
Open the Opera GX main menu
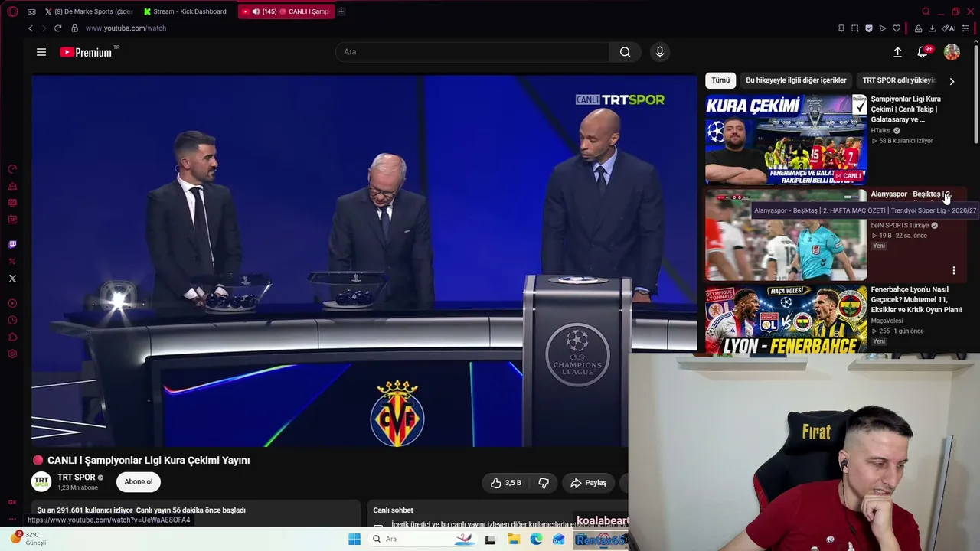pyautogui.click(x=12, y=11)
